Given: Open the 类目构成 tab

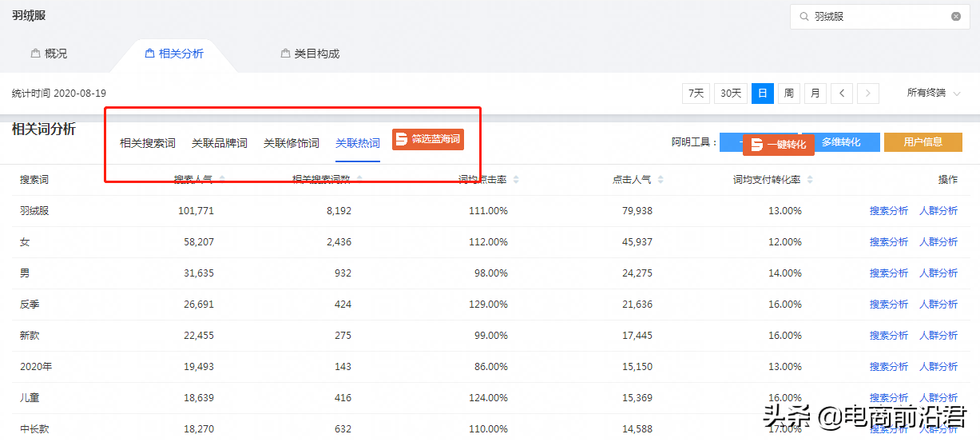Looking at the screenshot, I should [310, 54].
